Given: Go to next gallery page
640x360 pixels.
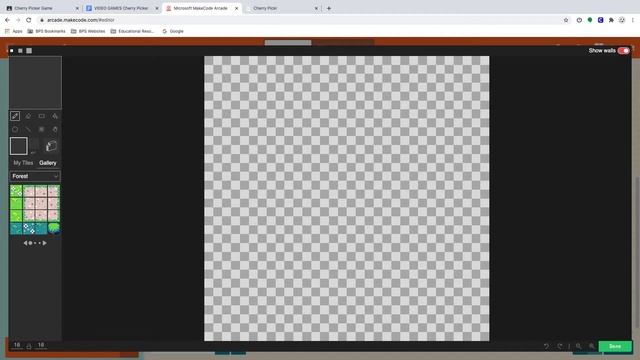Looking at the screenshot, I should tap(44, 243).
